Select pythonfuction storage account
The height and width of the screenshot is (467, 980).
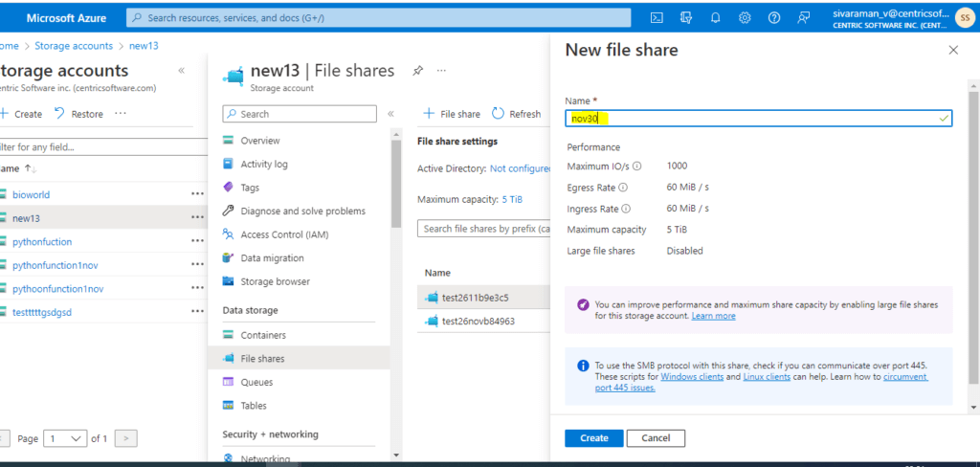click(x=42, y=241)
